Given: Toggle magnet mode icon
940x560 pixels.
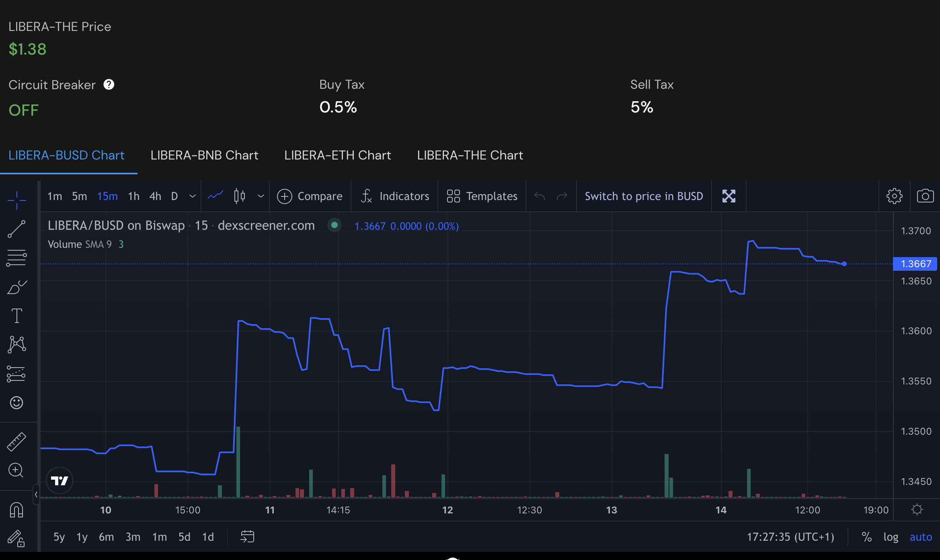Looking at the screenshot, I should coord(16,510).
